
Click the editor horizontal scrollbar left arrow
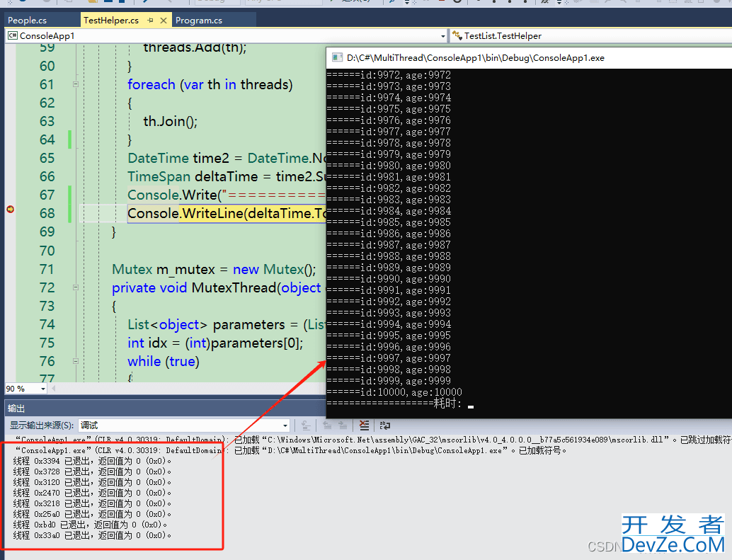tap(53, 388)
